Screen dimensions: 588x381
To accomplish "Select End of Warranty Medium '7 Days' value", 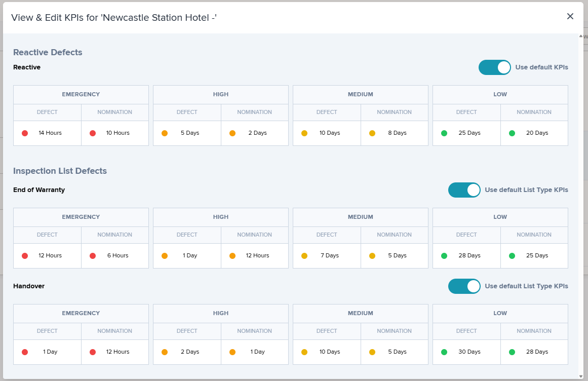I will [330, 256].
